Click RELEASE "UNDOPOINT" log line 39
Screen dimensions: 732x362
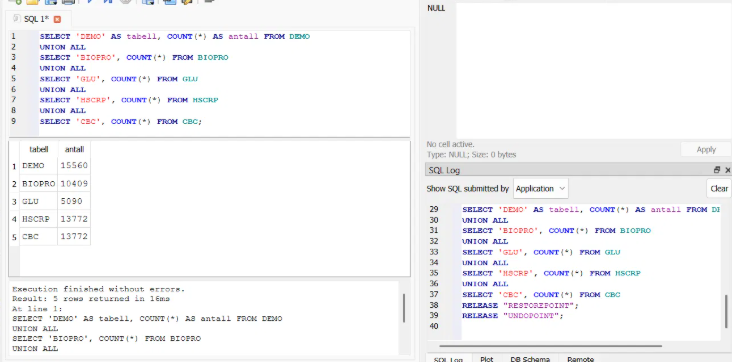tap(513, 316)
